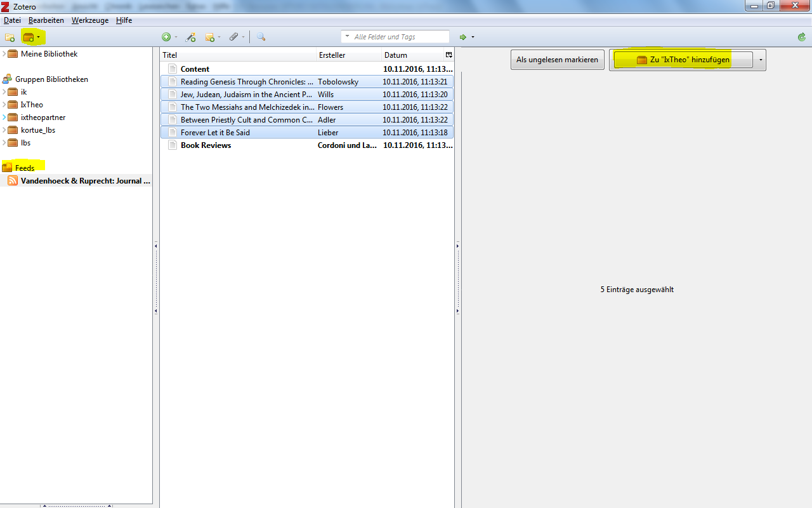Click document icon of Book Reviews row
812x508 pixels.
coord(172,145)
